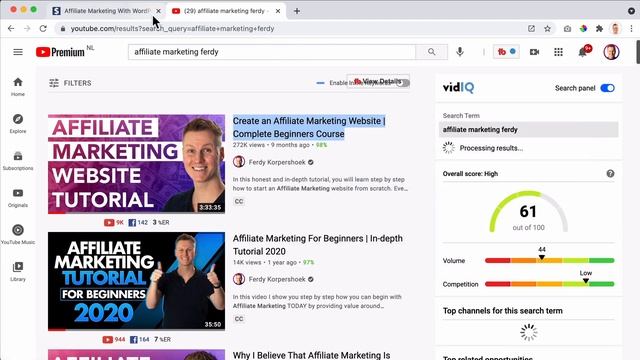
Task: Click the CC badge under second video
Action: coord(239,319)
